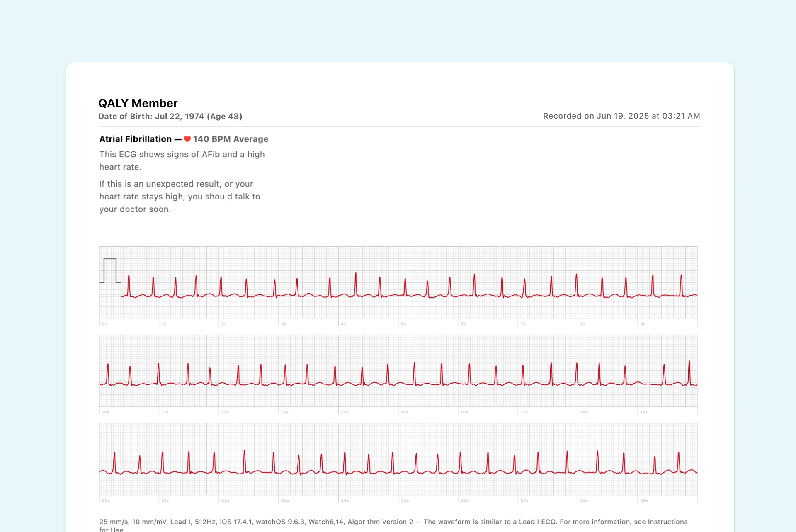Click the 5s time marker
Screen dimensions: 796x532
[403, 324]
